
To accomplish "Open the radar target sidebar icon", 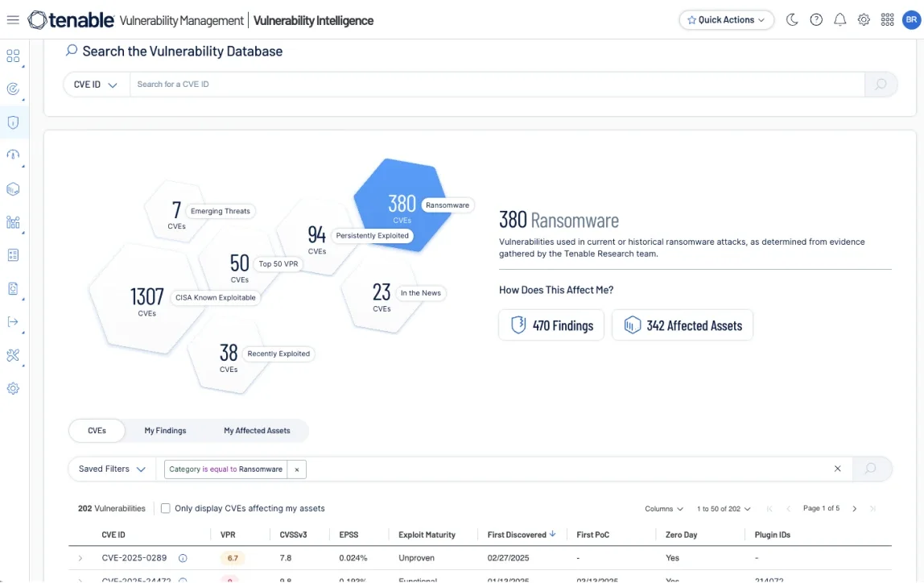I will pyautogui.click(x=13, y=89).
